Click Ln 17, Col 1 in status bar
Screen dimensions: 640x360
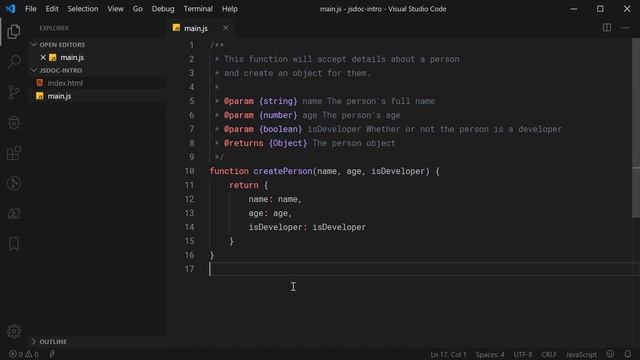point(448,354)
